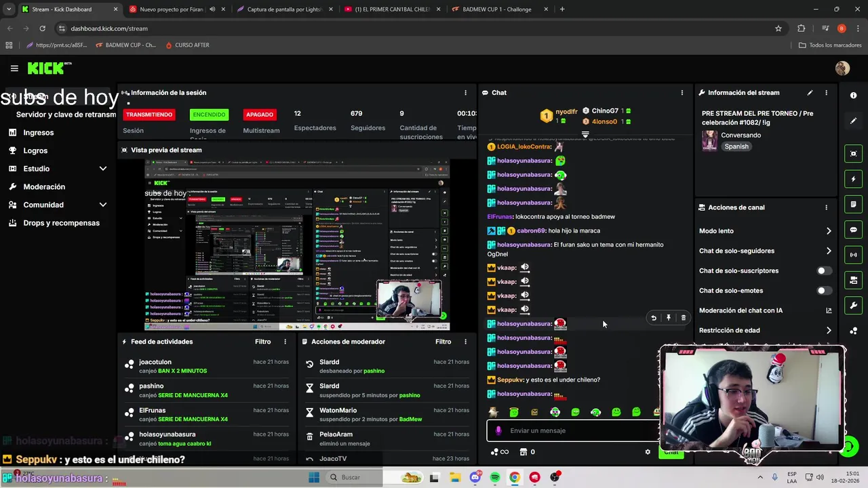The image size is (868, 488).
Task: Open Feed de actividades options menu
Action: click(285, 342)
